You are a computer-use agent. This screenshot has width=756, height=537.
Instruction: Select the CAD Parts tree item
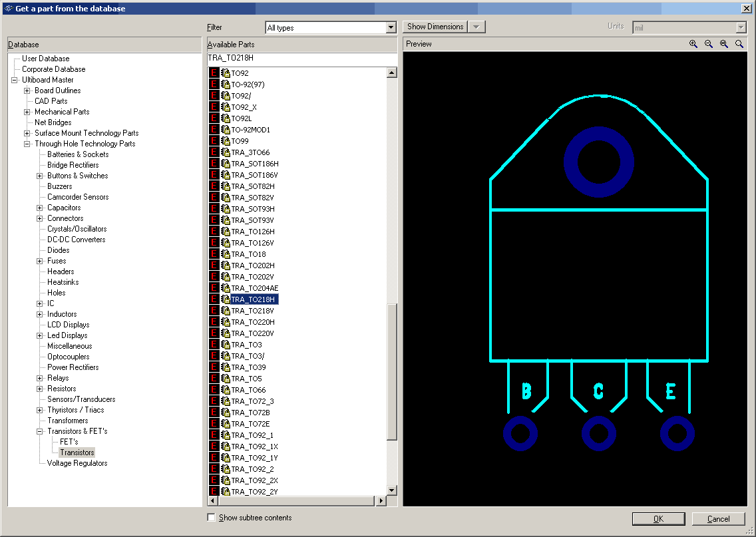pos(51,100)
